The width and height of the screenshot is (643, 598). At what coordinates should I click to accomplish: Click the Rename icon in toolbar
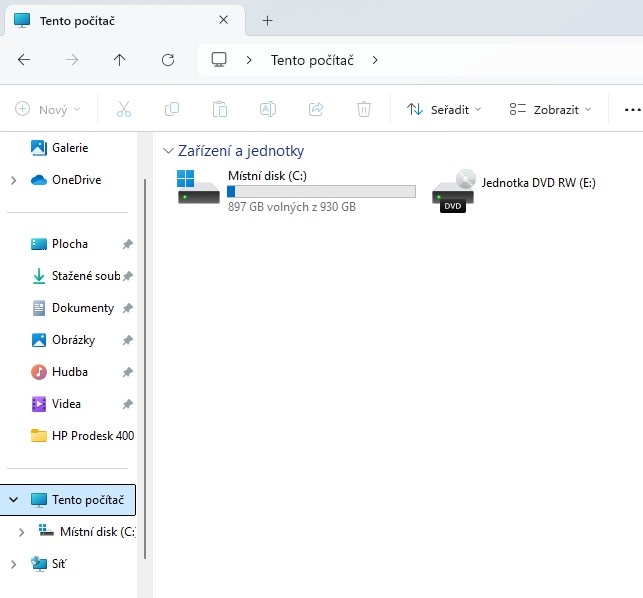point(268,109)
